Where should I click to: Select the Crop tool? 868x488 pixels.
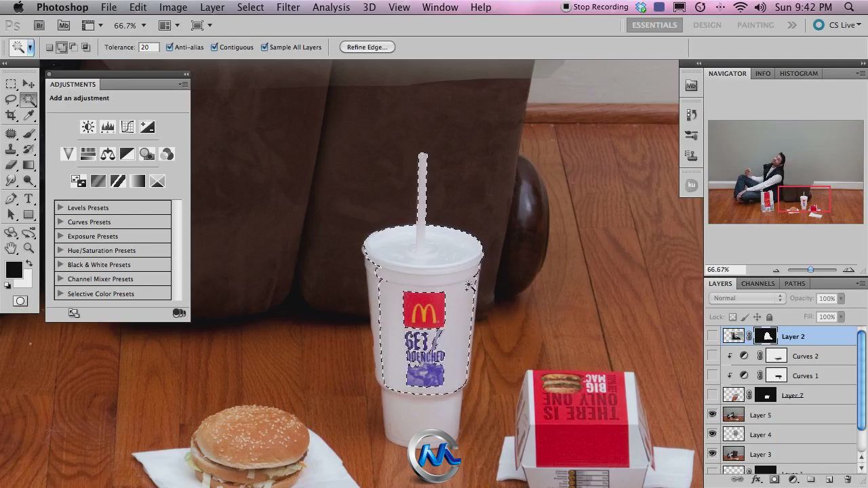[11, 116]
